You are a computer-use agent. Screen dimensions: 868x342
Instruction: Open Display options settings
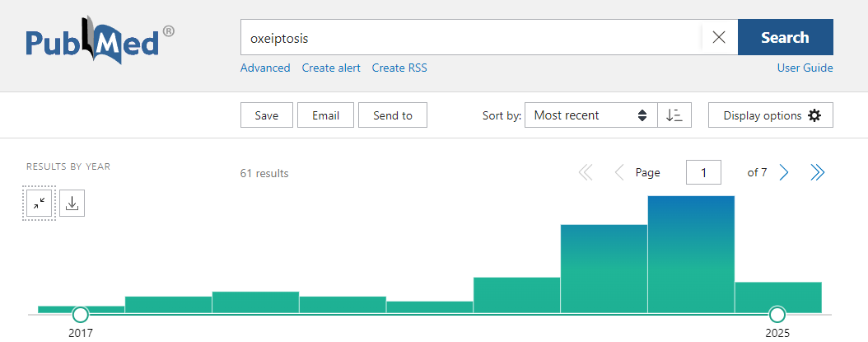[x=772, y=115]
